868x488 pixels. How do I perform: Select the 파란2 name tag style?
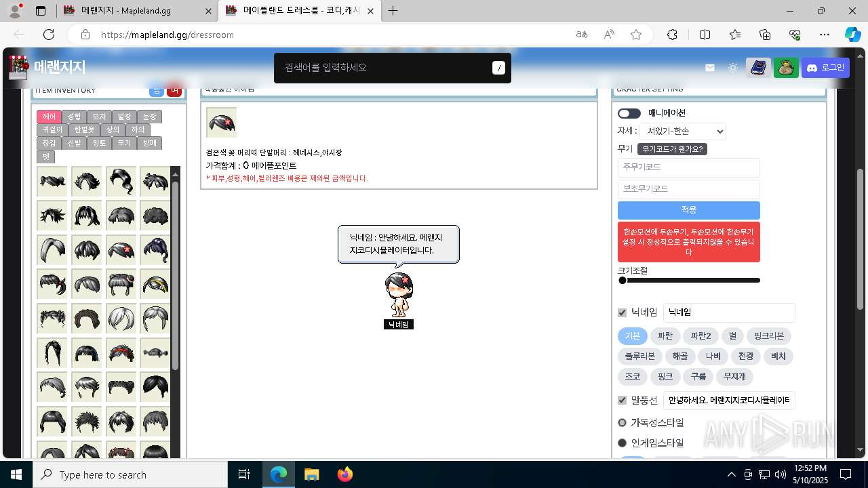701,336
